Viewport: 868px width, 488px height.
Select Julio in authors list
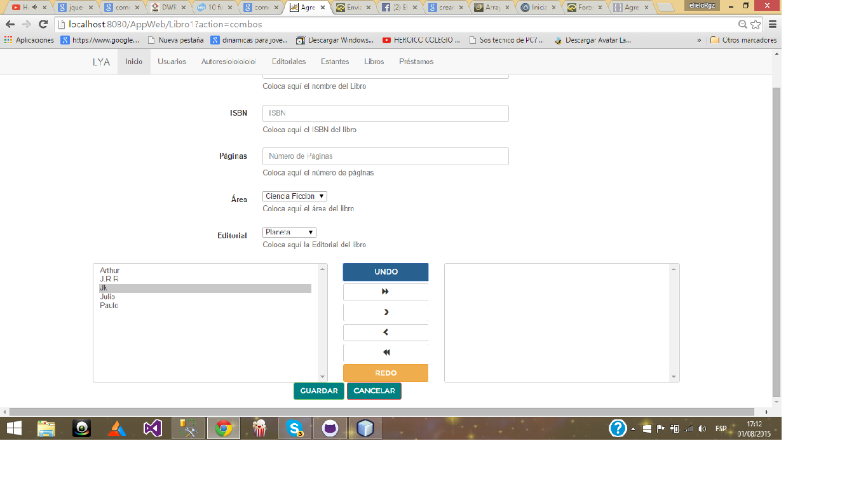click(x=205, y=297)
